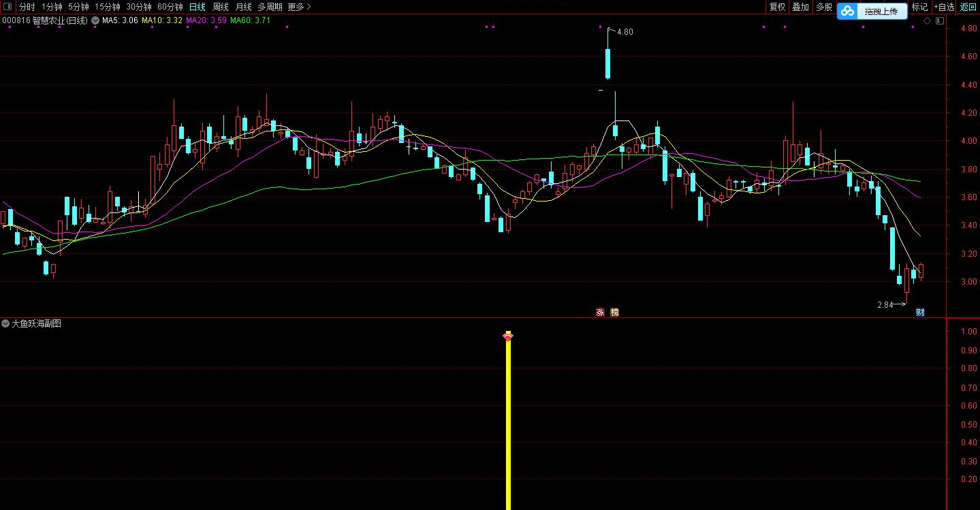980x510 pixels.
Task: Expand the 更多 periods menu
Action: [x=299, y=7]
